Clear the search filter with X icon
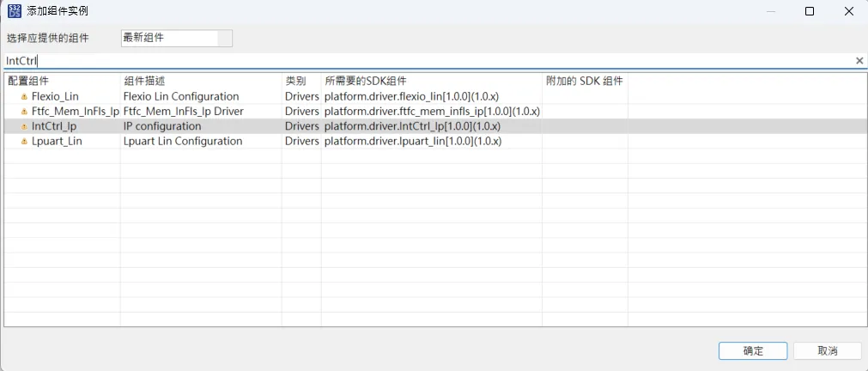This screenshot has width=868, height=371. point(859,61)
